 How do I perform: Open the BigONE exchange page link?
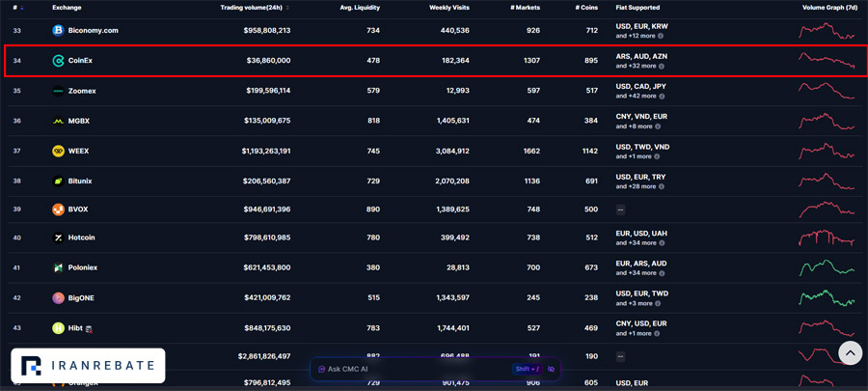(81, 298)
